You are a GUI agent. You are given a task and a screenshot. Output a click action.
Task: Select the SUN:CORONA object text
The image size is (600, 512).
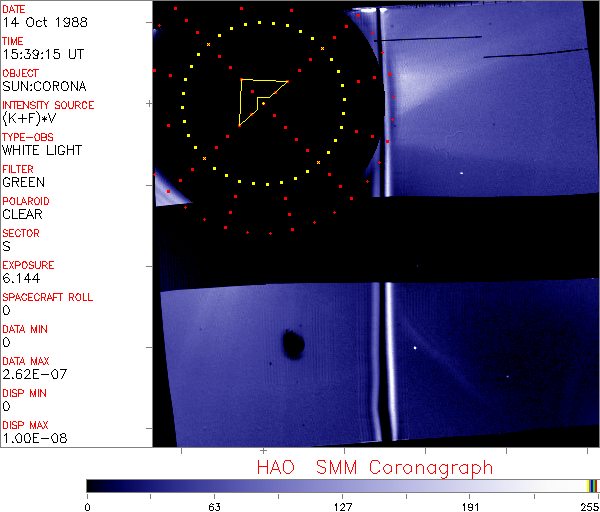pos(44,87)
